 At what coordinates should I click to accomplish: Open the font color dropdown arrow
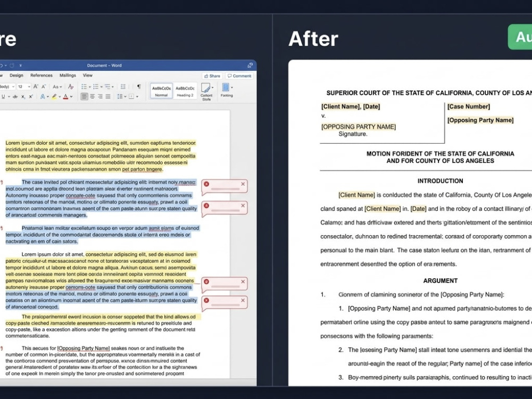tap(71, 97)
